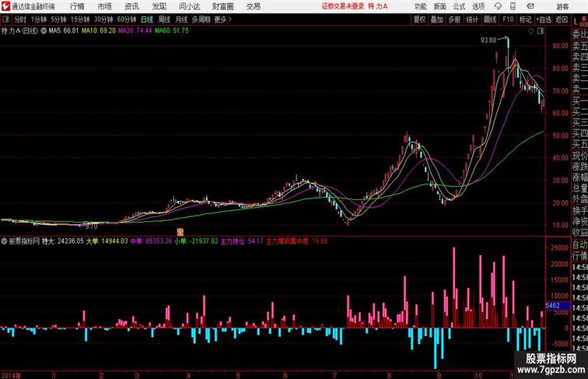Click the 叠加 overlay button

click(x=437, y=19)
